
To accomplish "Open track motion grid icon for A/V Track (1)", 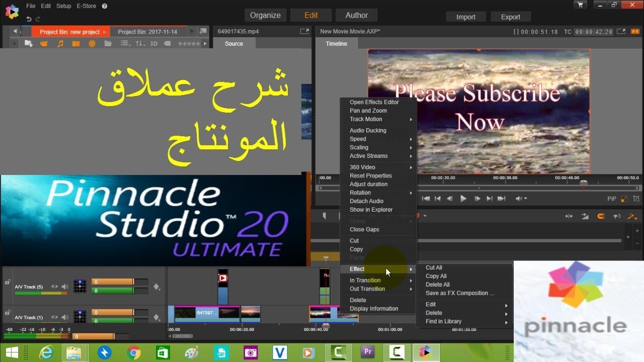I will coord(80,317).
